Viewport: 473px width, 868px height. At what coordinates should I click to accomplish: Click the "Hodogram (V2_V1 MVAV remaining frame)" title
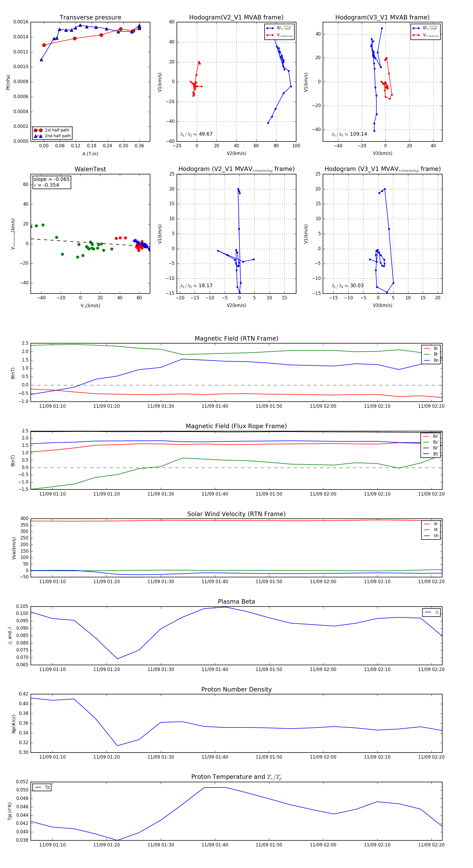click(x=236, y=169)
